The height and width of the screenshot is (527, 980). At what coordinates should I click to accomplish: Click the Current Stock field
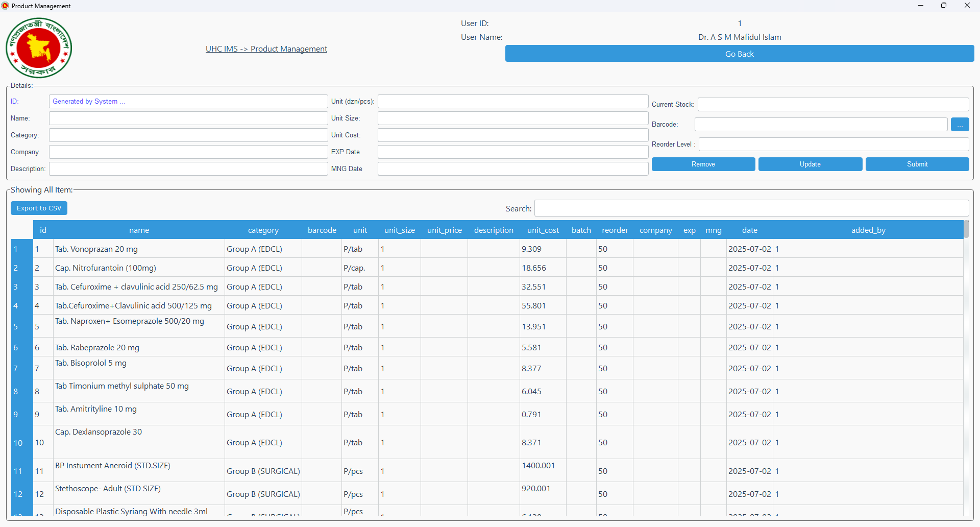click(x=833, y=105)
